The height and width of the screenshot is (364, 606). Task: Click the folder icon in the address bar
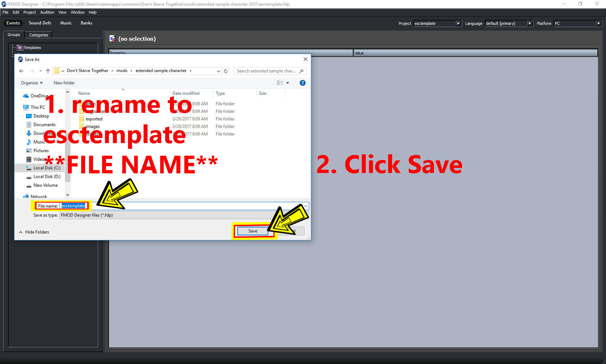coord(57,71)
